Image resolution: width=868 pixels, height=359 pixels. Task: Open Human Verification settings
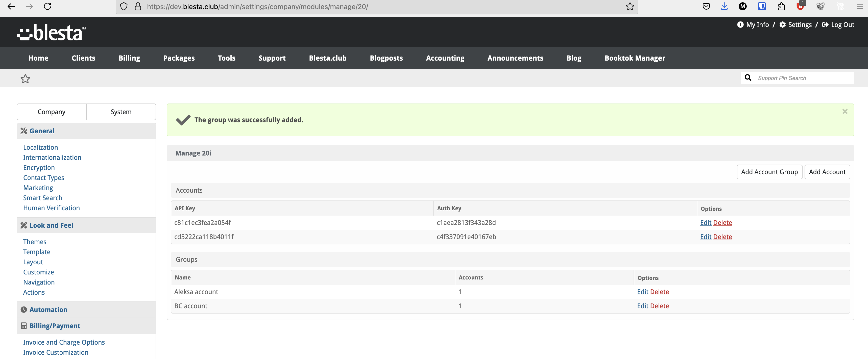(x=52, y=208)
